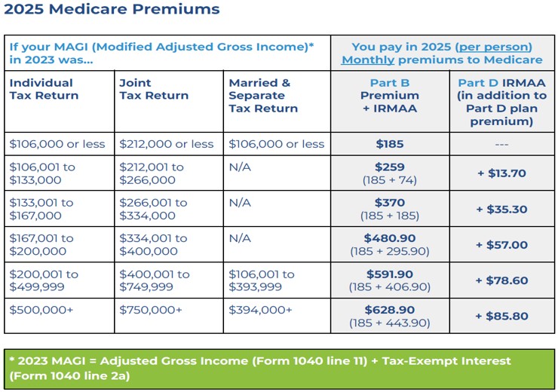Click the 'Part B Premium + IRMAA' header
558x392 pixels.
390,101
